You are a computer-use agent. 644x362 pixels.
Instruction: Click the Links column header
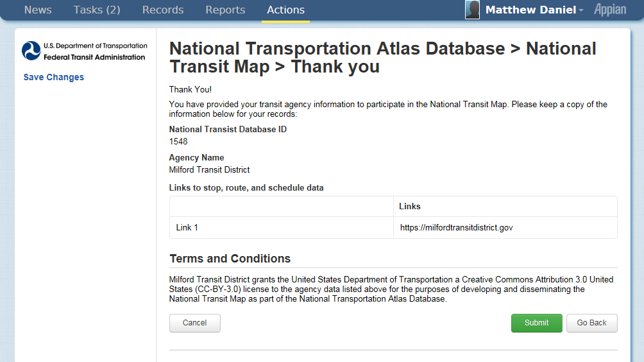coord(410,207)
